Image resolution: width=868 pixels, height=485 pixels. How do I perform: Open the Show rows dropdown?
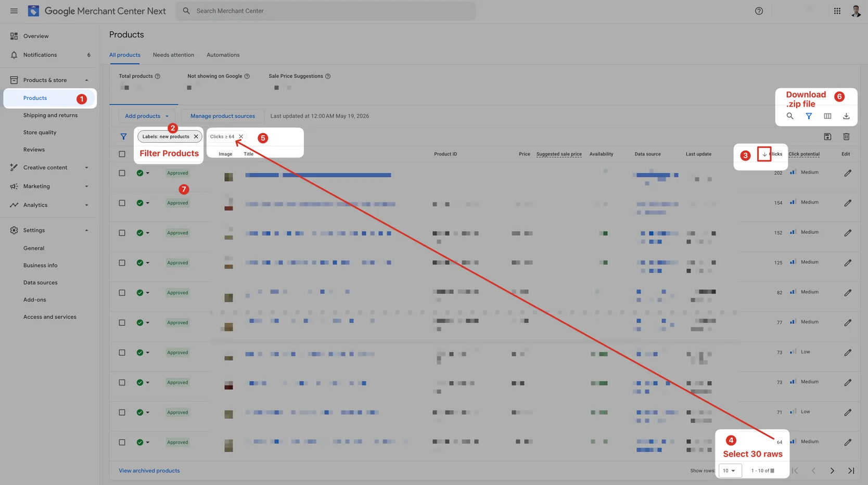tap(729, 470)
